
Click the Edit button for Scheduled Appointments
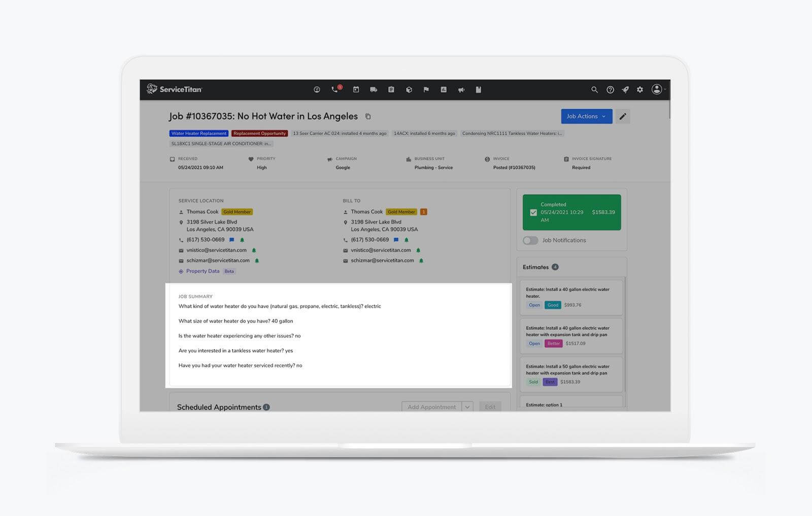pos(490,406)
